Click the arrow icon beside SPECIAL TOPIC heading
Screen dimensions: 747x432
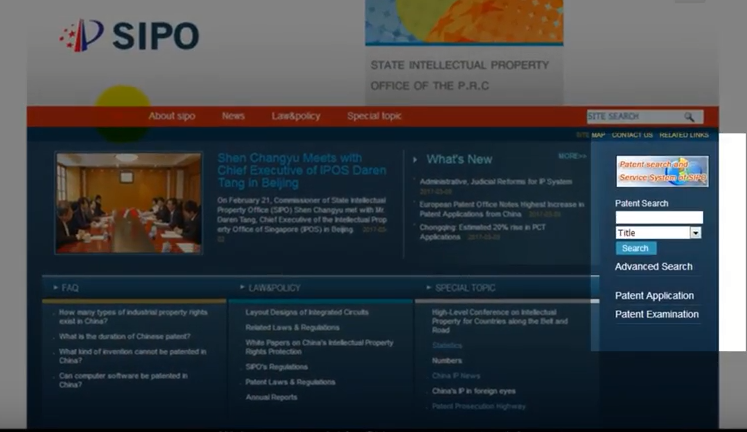tap(427, 288)
